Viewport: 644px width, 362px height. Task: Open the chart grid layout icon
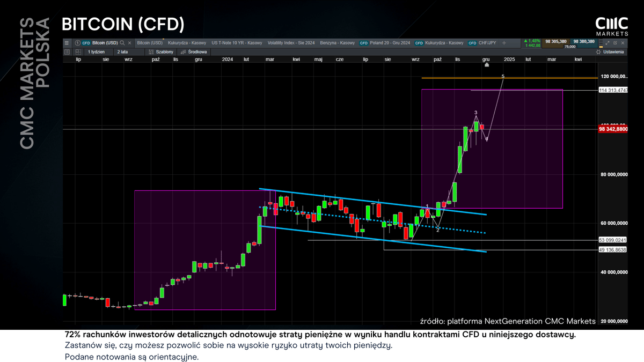pyautogui.click(x=78, y=52)
